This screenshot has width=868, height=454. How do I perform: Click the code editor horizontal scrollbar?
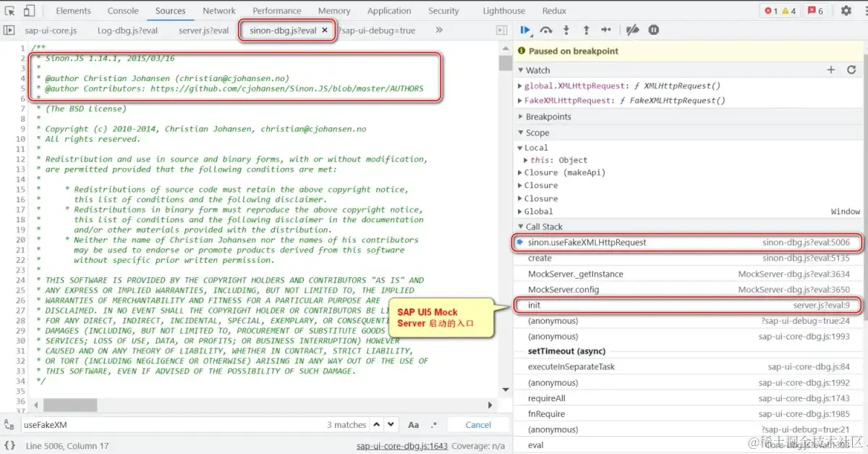point(69,405)
